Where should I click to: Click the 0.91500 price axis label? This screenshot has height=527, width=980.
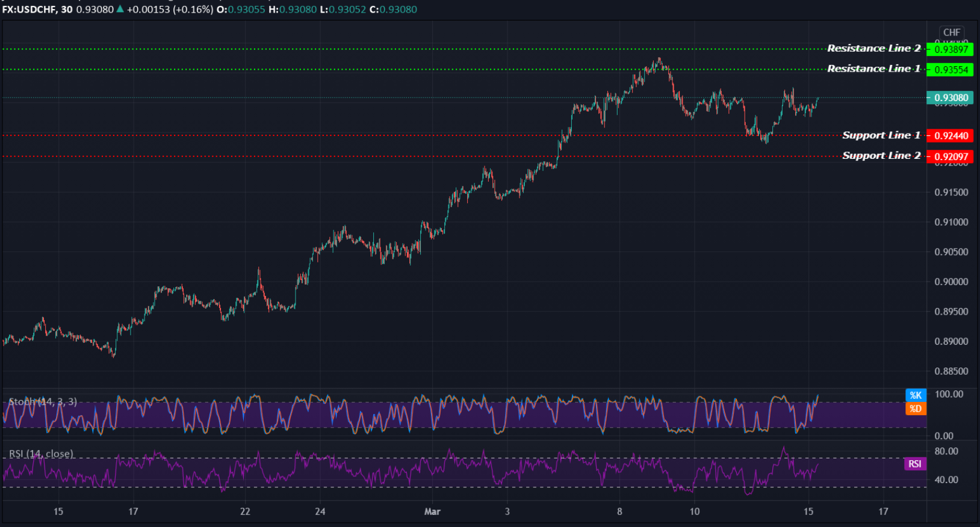951,193
